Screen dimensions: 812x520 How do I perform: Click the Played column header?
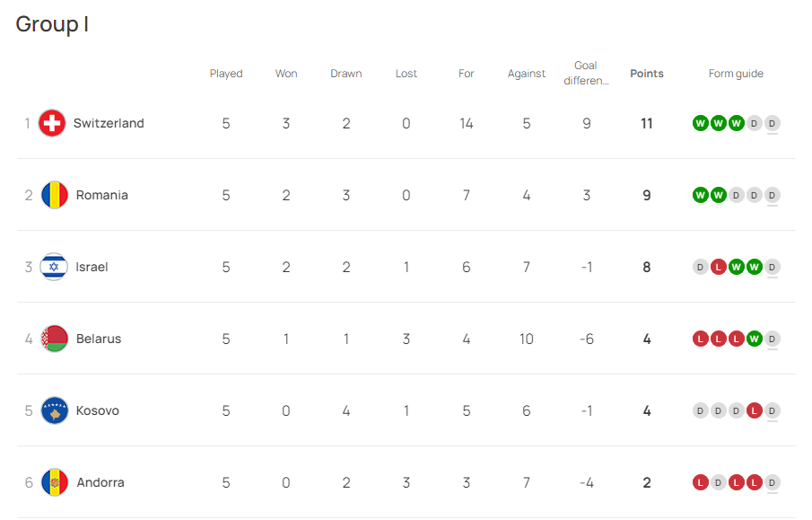click(x=226, y=74)
